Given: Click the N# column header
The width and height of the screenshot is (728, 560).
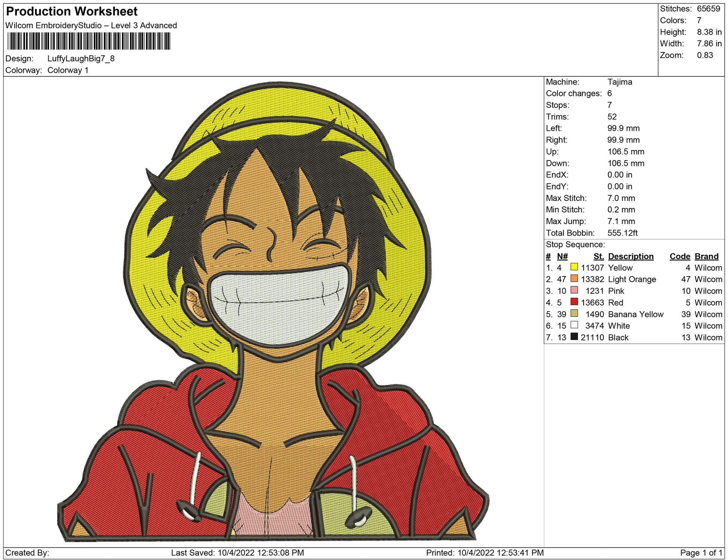Looking at the screenshot, I should pos(562,256).
